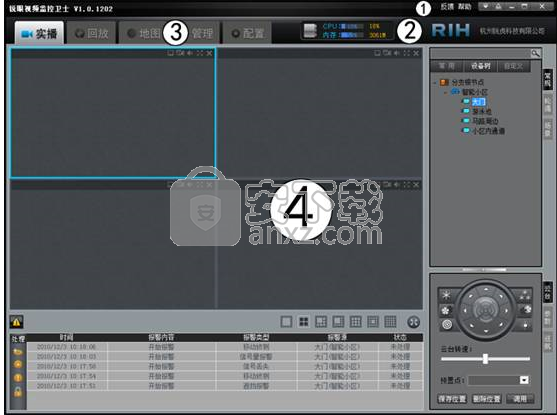
Task: Collapse the 智能小区 group node
Action: coord(445,92)
